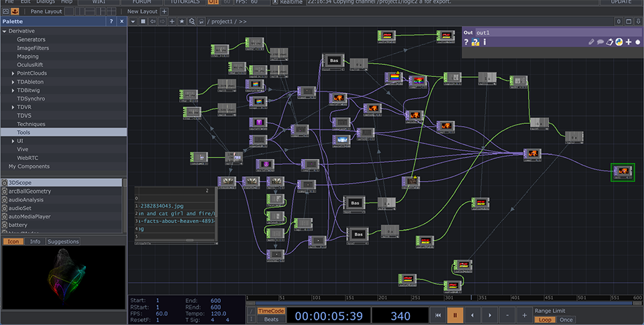Viewport: 644px width, 325px height.
Task: Enable Once range limit mode
Action: coord(566,320)
